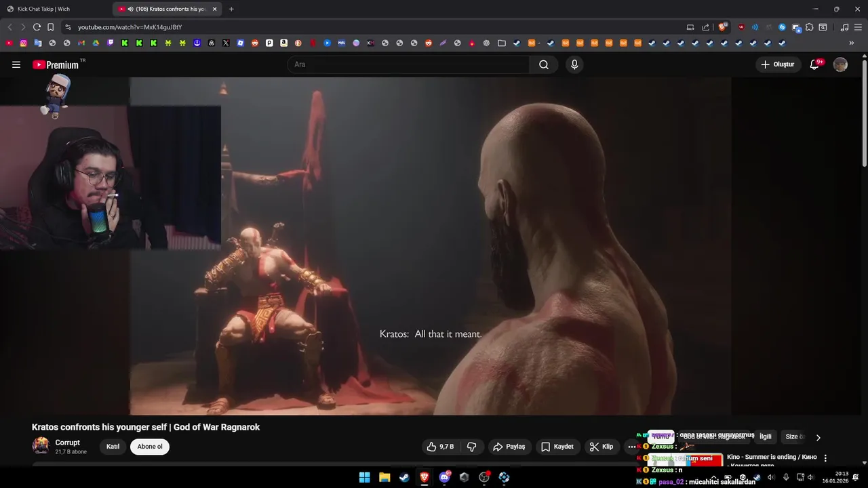Open the browser extensions puzzle icon
This screenshot has width=868, height=488.
tap(809, 27)
